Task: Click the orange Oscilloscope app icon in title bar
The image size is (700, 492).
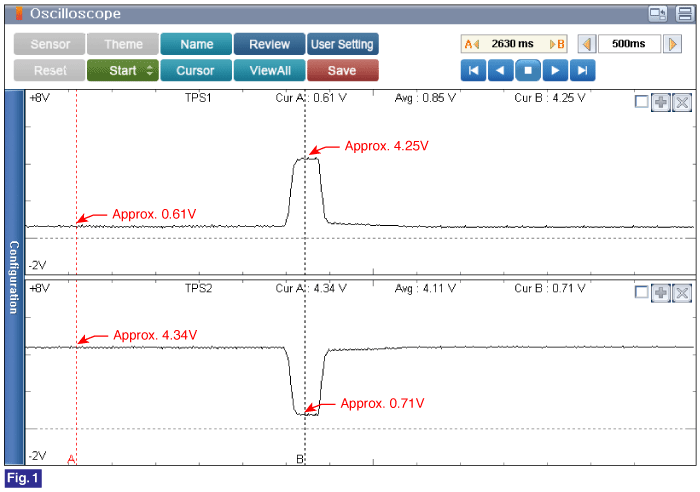Action: [19, 13]
